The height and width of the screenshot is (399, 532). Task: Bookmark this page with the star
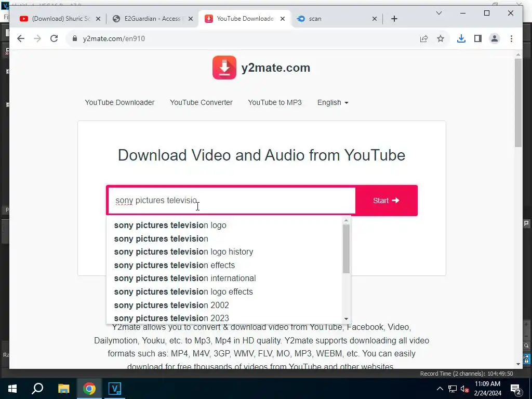[x=441, y=38]
